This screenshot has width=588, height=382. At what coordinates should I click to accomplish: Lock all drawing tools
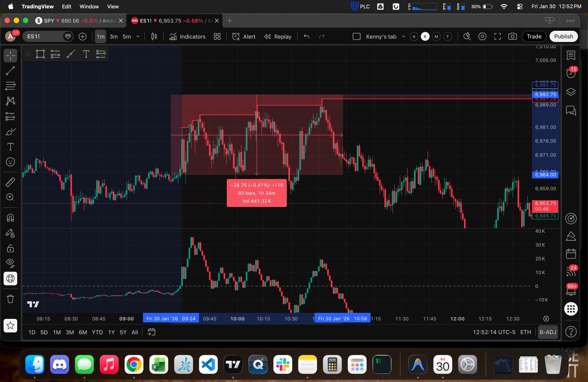click(x=10, y=248)
